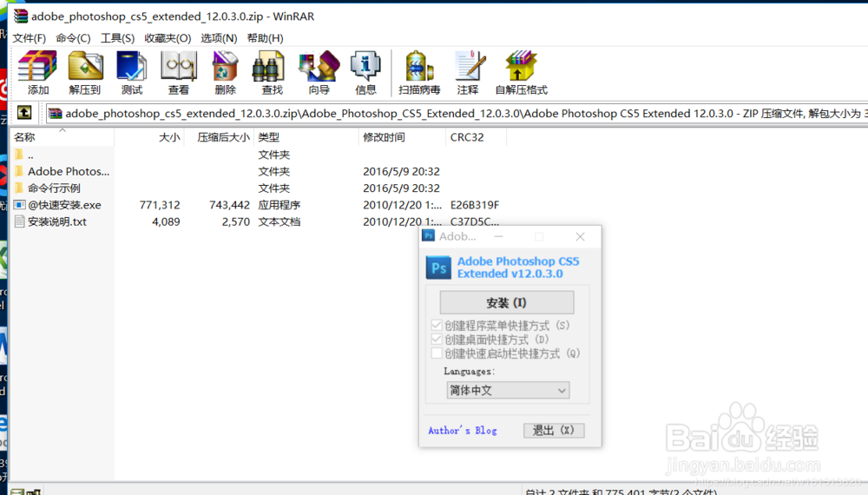Click the 4,089 size cell
868x495 pixels.
click(166, 221)
